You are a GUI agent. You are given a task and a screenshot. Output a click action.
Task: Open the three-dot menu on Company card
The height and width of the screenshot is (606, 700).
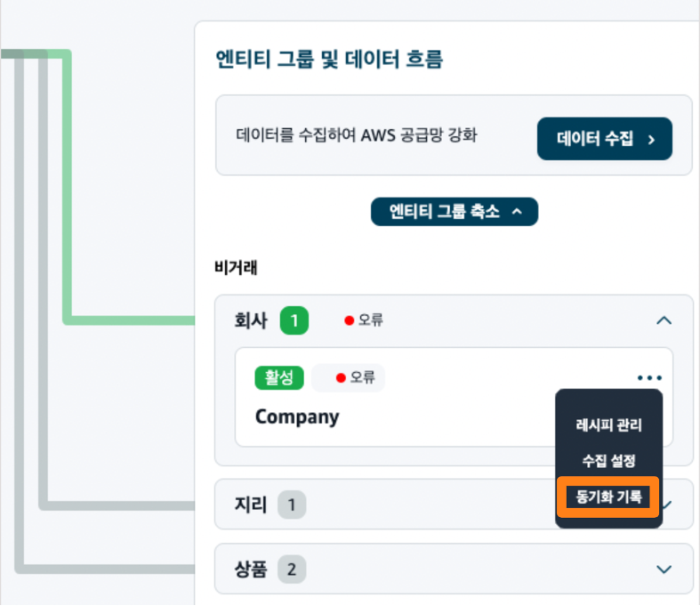click(649, 378)
